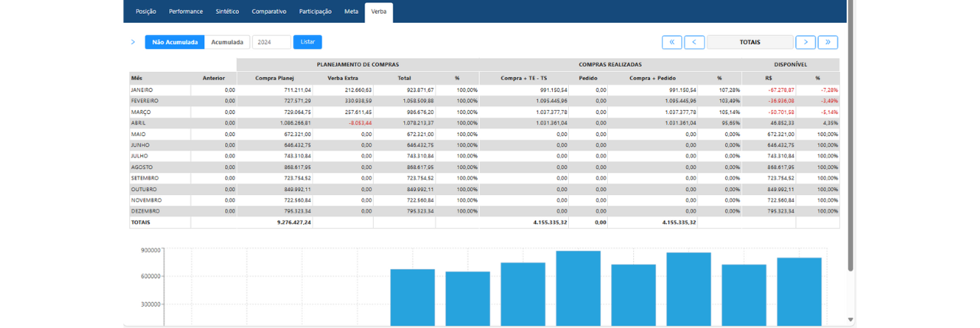Viewport: 980px width, 328px height.
Task: Select the ABRIL row label
Action: (139, 122)
